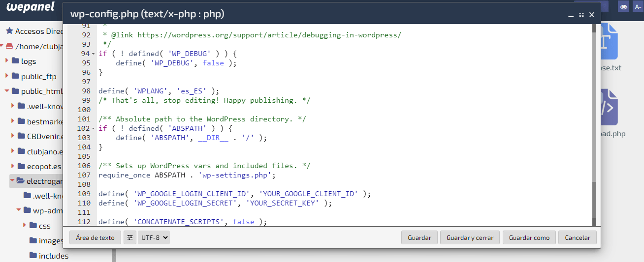Click the wordpress.org debugging link comment
Screen dimensions: 644x262
[x=269, y=35]
